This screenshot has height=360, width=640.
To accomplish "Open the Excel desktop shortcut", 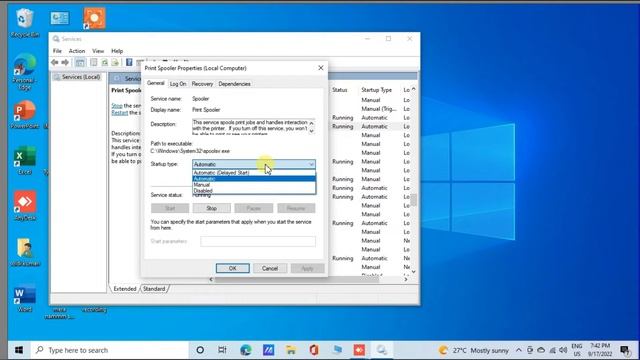I will (24, 160).
